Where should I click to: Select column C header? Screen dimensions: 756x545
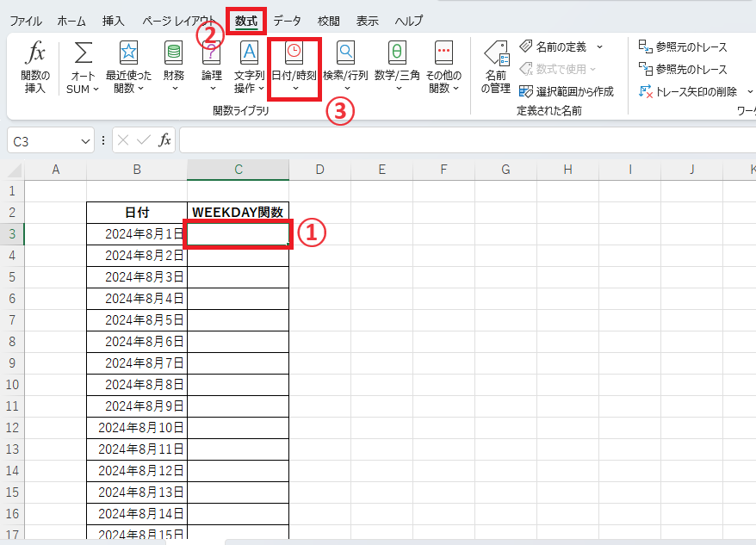point(239,170)
